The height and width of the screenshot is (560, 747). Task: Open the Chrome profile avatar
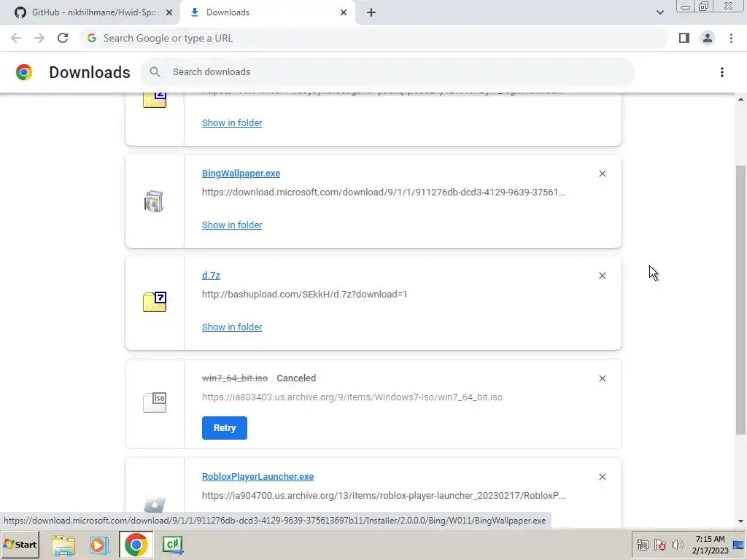[708, 38]
